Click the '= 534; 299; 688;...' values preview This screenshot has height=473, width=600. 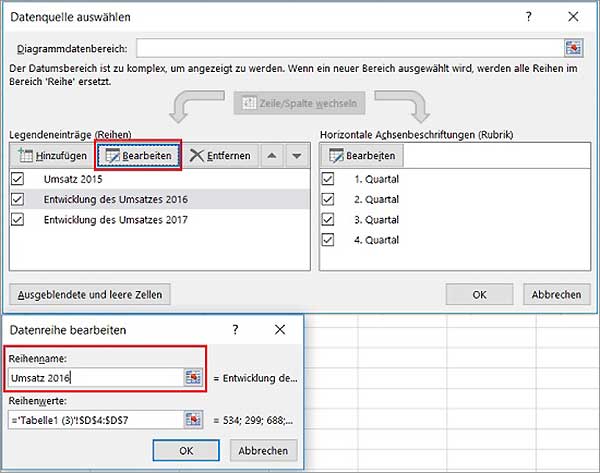coord(253,420)
